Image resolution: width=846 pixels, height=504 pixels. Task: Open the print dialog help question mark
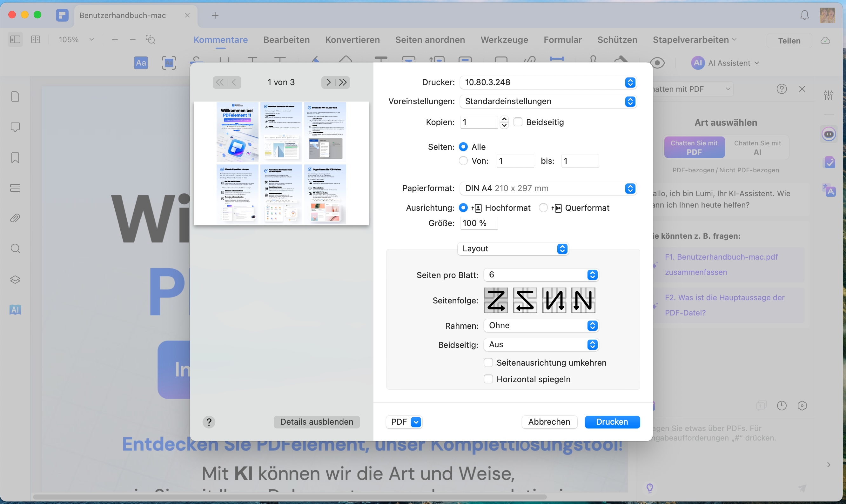click(209, 422)
